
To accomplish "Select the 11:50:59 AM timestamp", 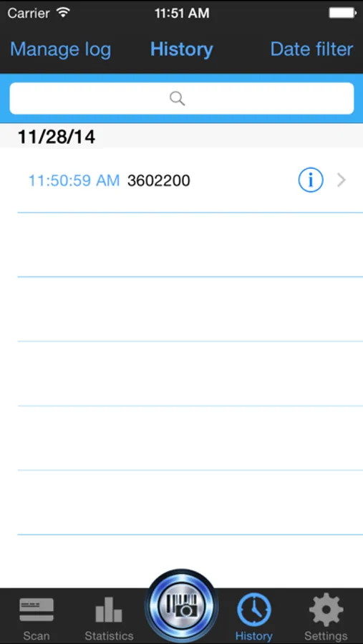I will coord(74,180).
